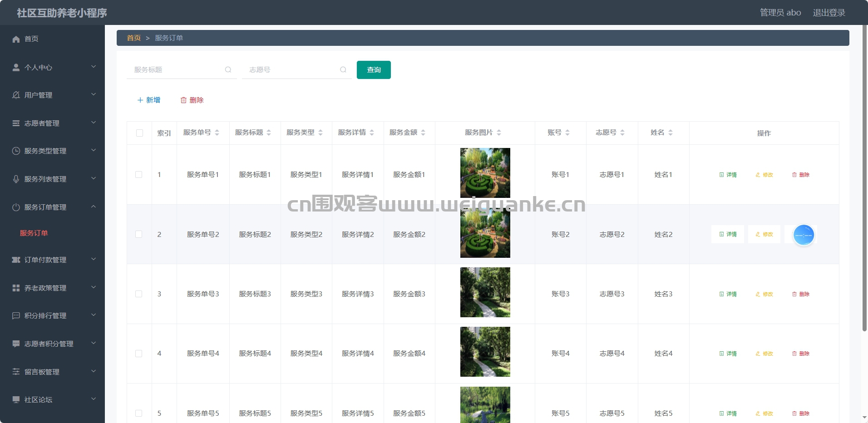Expand 养老政策管理 submenu chevron
Screen dimensions: 868x423
click(x=94, y=287)
